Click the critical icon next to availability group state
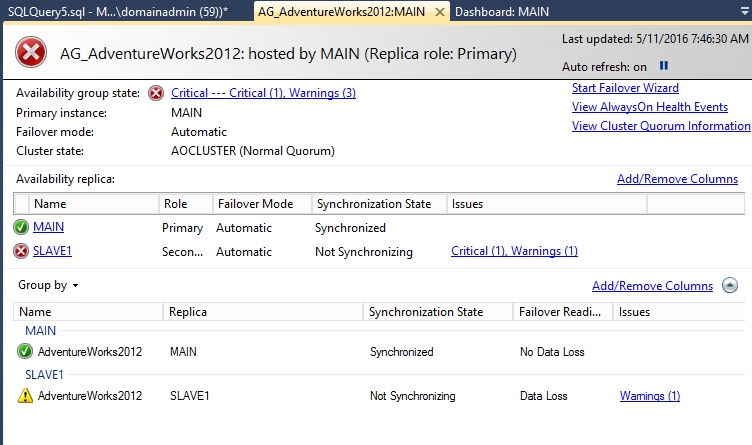The height and width of the screenshot is (445, 752). (x=156, y=93)
